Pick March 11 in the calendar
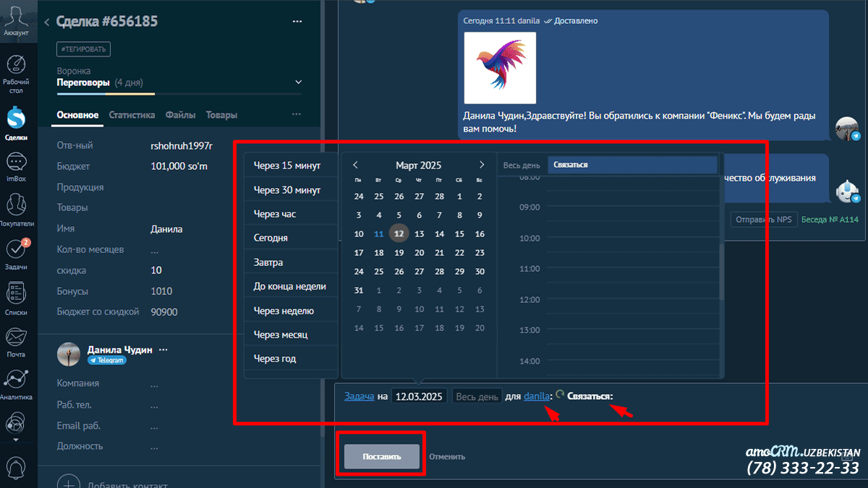The height and width of the screenshot is (488, 868). [x=379, y=234]
